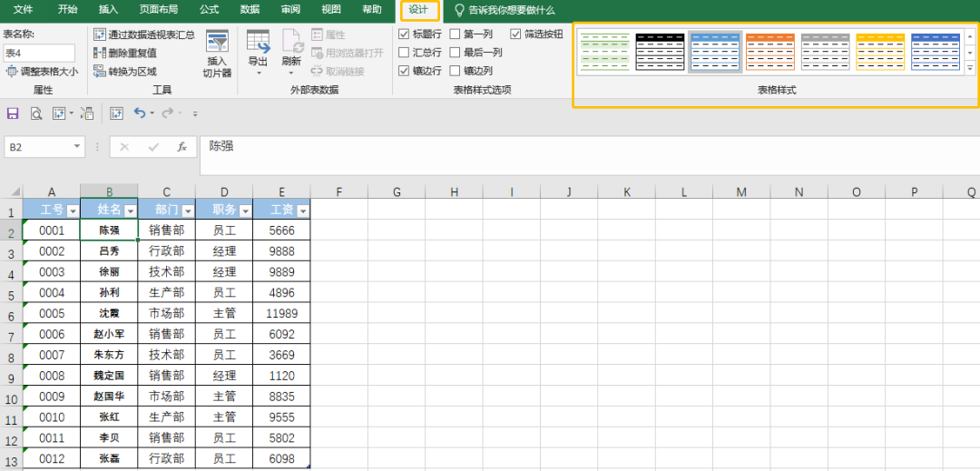Switch to the 审阅 ribbon tab
The image size is (980, 471).
point(290,10)
